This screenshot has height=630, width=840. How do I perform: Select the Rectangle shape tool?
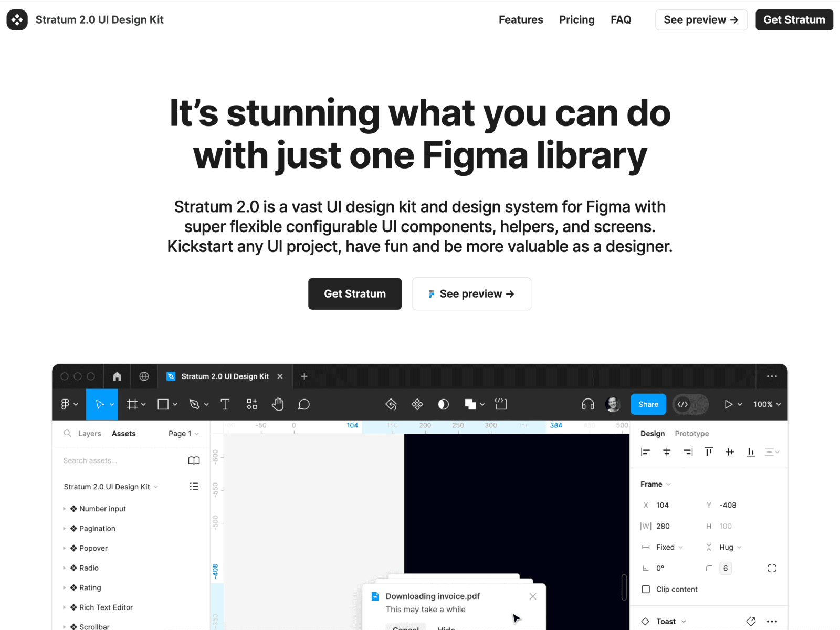click(163, 404)
